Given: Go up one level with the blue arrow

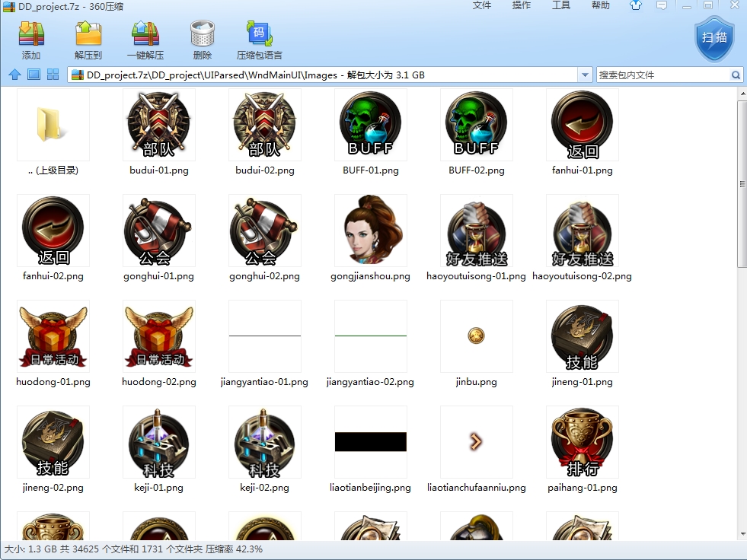Looking at the screenshot, I should [x=14, y=75].
